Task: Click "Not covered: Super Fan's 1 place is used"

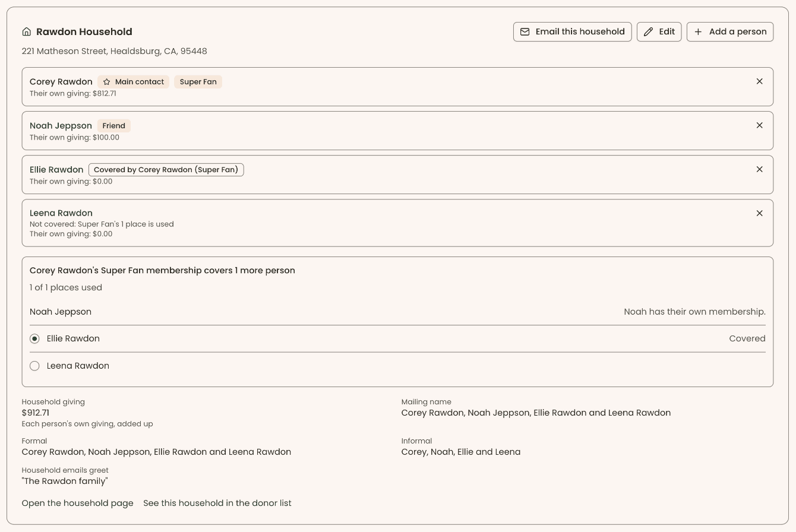Action: pos(102,224)
